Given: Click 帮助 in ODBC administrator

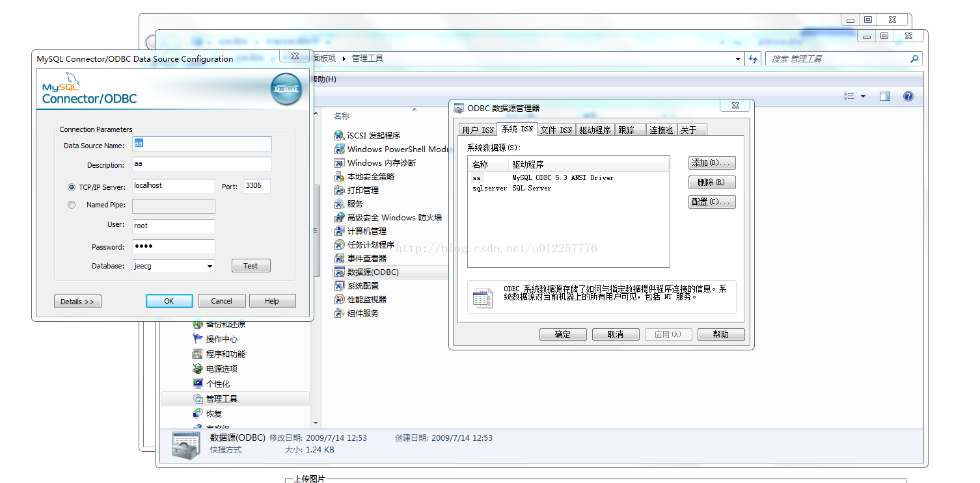Looking at the screenshot, I should tap(721, 334).
